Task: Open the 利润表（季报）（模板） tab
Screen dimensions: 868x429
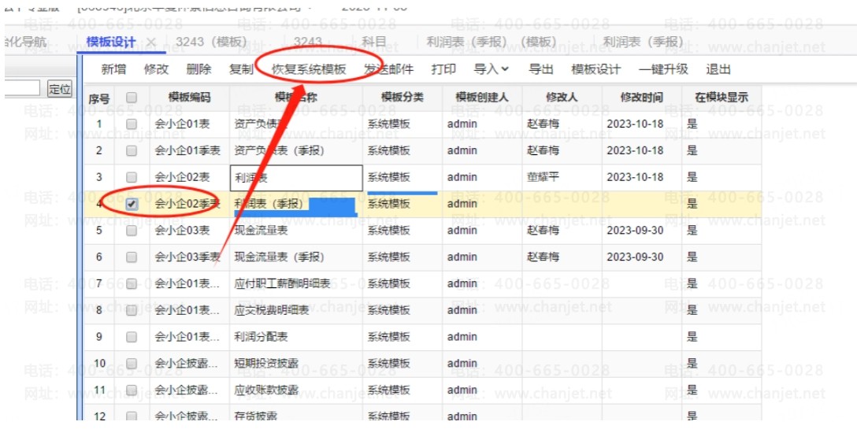Action: click(491, 43)
